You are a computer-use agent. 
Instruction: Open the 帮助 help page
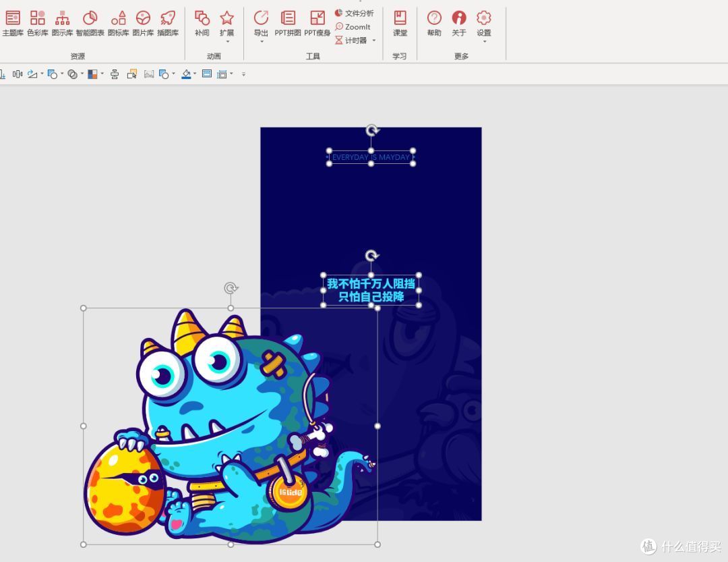tap(435, 23)
